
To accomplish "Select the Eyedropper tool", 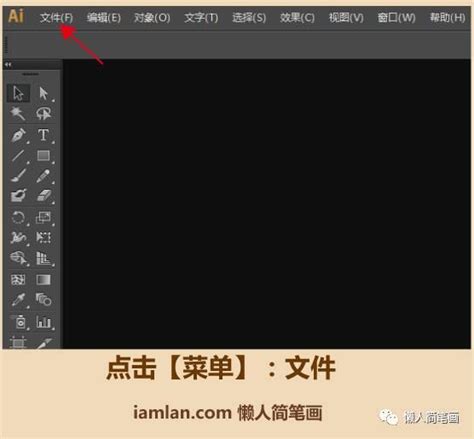I will click(x=18, y=300).
